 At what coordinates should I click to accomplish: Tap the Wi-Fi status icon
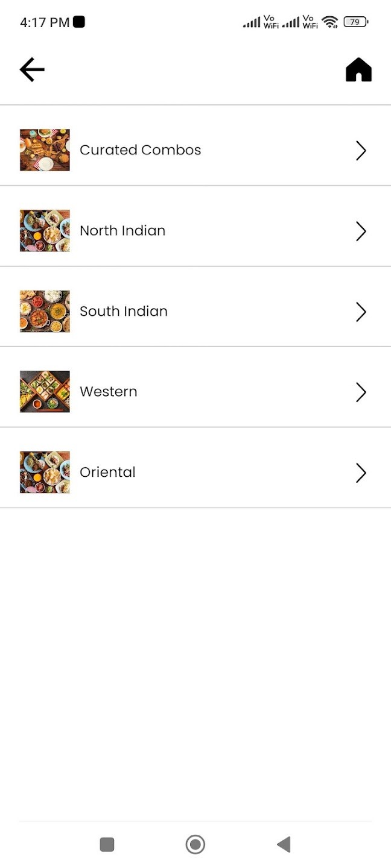tap(329, 22)
